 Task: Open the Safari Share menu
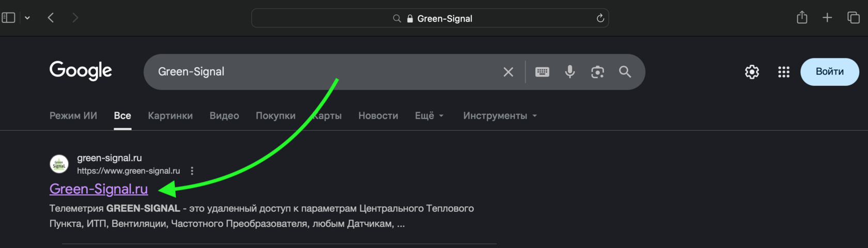802,17
